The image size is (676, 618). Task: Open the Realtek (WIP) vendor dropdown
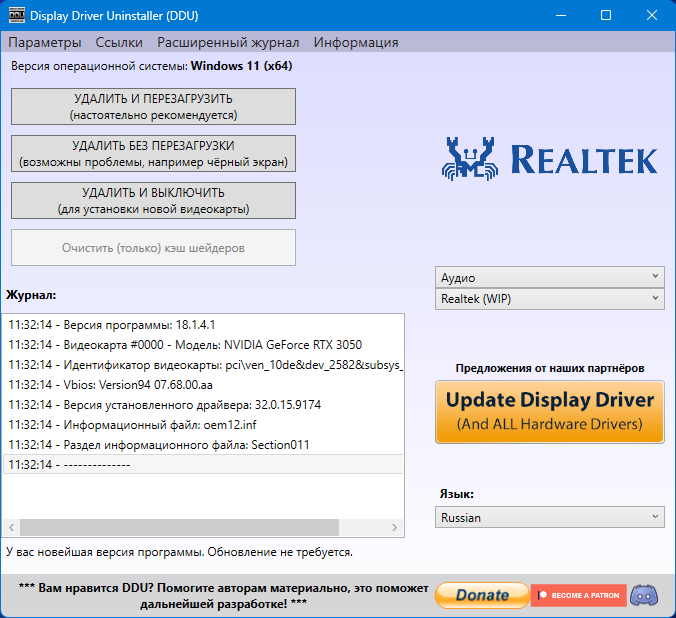pyautogui.click(x=550, y=298)
